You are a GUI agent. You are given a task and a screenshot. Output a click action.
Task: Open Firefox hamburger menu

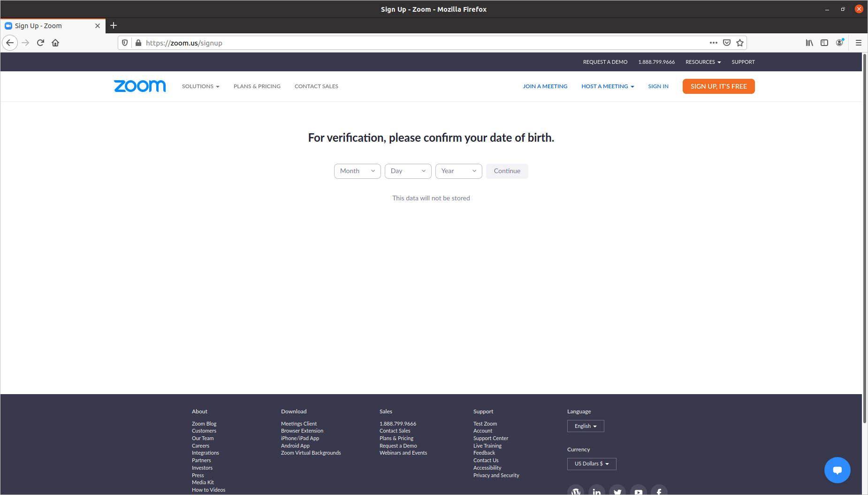[x=858, y=43]
